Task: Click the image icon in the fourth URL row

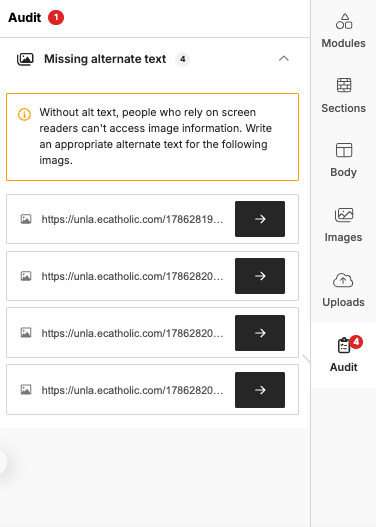Action: (x=26, y=390)
